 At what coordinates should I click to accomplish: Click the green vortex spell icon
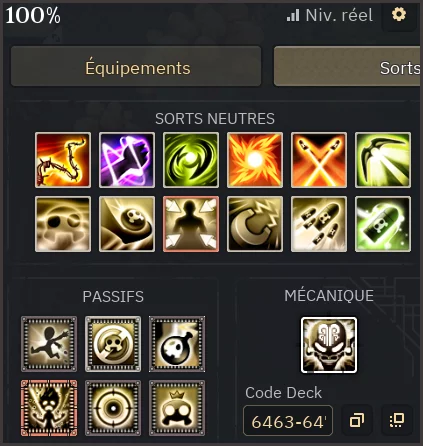[191, 160]
